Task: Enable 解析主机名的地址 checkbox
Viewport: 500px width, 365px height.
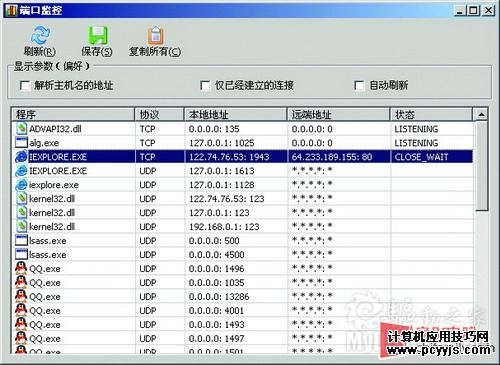Action: (x=25, y=86)
